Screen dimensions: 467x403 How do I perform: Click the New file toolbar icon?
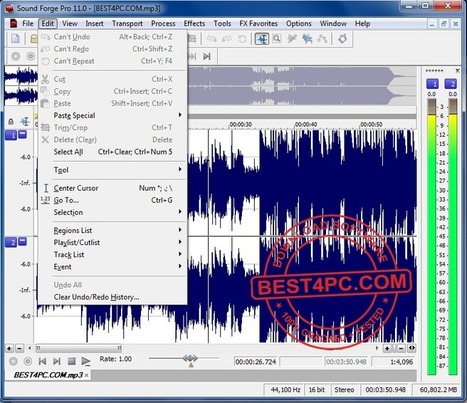tap(16, 39)
